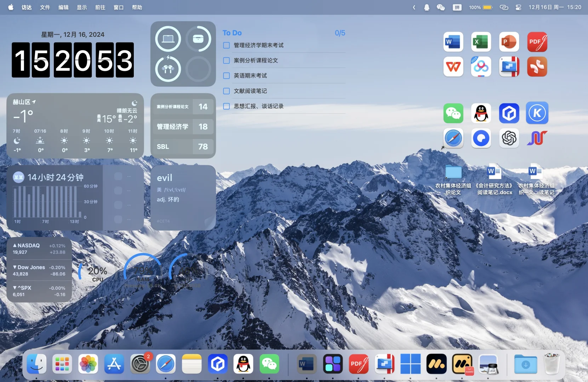Screen dimensions: 588x382
Task: Click the WeChat icon in the menu bar
Action: 441,7
